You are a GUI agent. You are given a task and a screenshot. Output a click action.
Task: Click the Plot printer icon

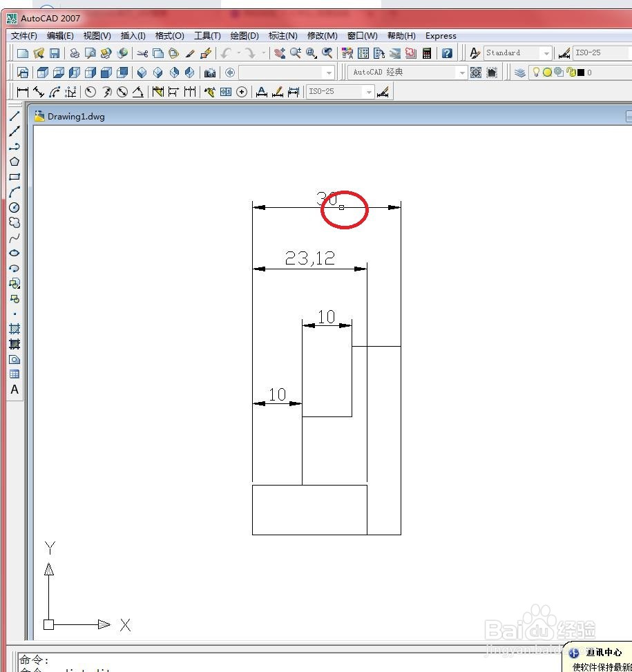(75, 53)
